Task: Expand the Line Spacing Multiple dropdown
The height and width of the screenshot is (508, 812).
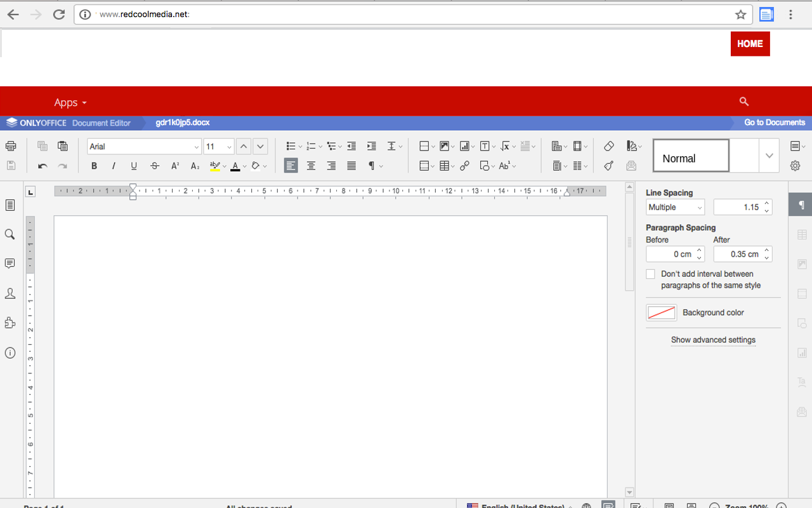Action: coord(675,208)
